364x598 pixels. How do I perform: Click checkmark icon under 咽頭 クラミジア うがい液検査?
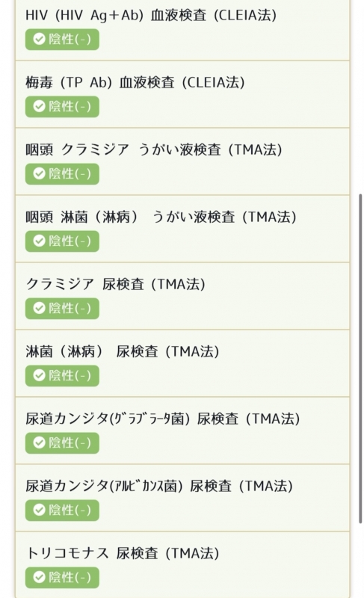pos(40,174)
